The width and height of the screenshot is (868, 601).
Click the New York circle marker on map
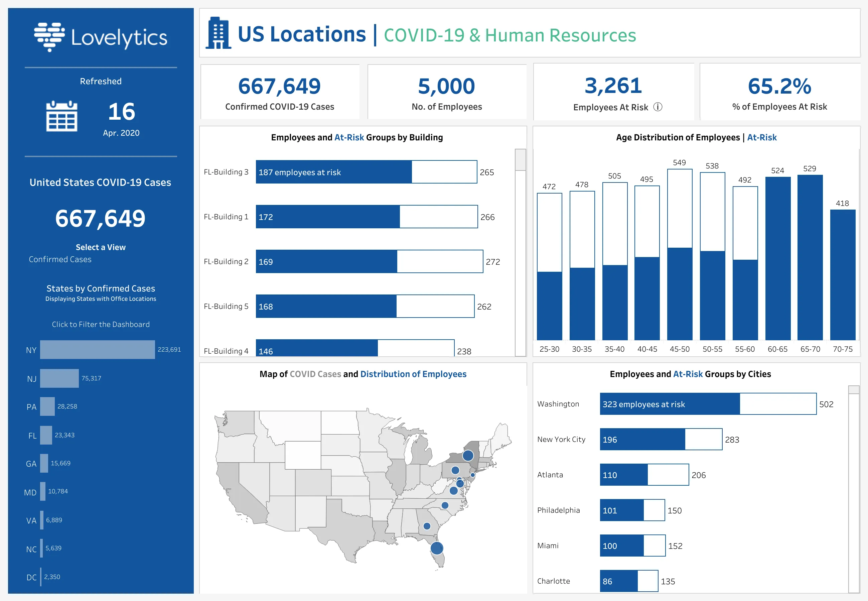click(x=468, y=456)
